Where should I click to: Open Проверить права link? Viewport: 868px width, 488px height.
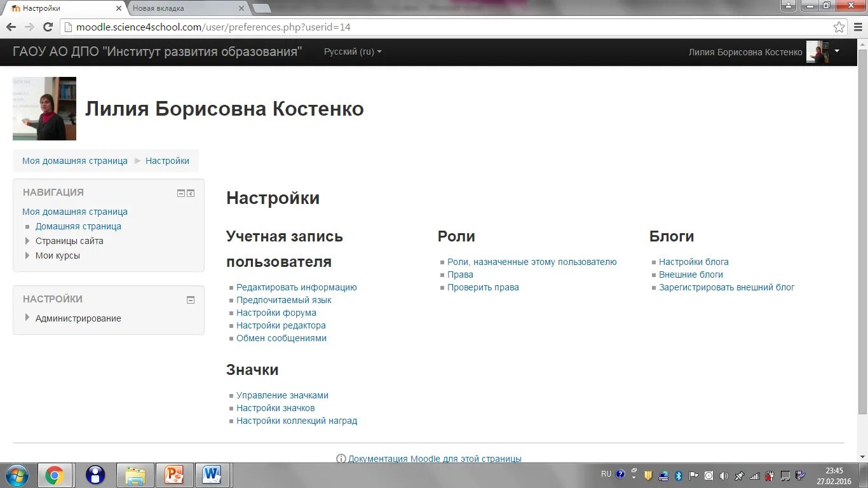tap(483, 287)
